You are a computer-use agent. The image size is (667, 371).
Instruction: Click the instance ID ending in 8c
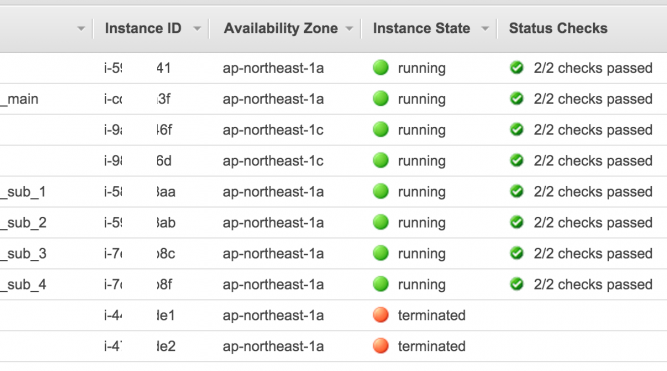(139, 254)
